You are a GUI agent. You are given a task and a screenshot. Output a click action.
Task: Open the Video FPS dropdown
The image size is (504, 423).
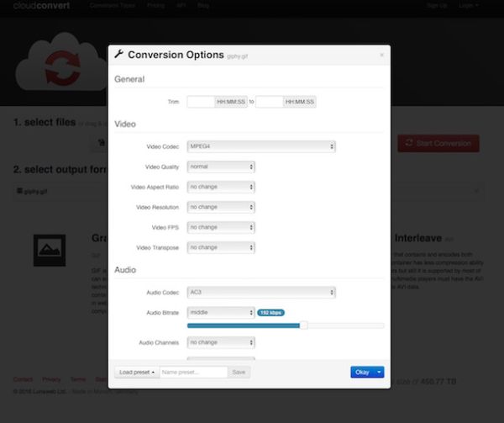[221, 227]
